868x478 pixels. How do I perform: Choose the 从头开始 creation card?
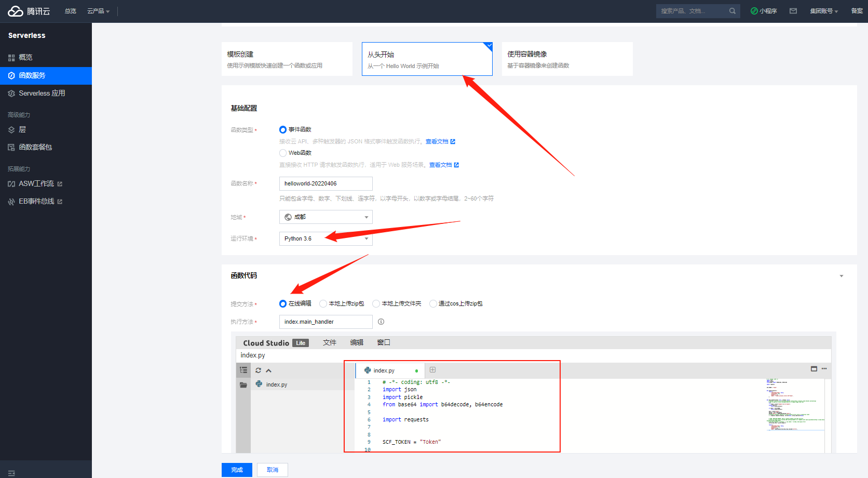(x=427, y=59)
